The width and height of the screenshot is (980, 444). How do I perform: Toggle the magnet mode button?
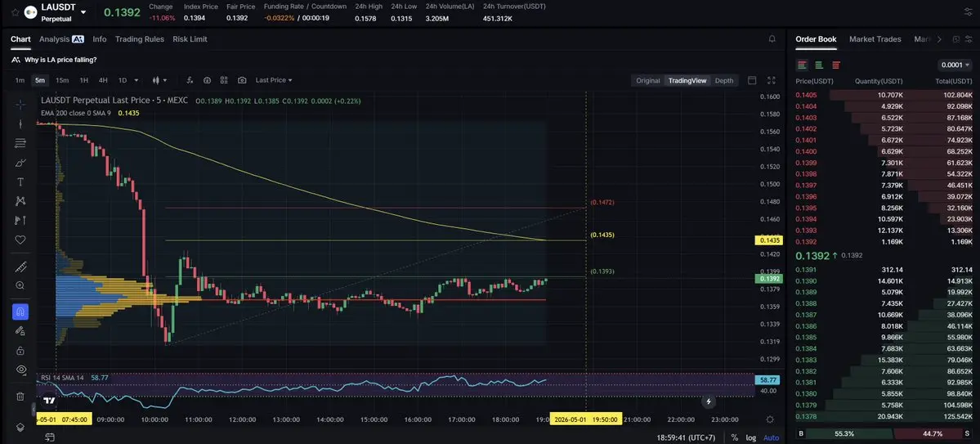point(20,312)
